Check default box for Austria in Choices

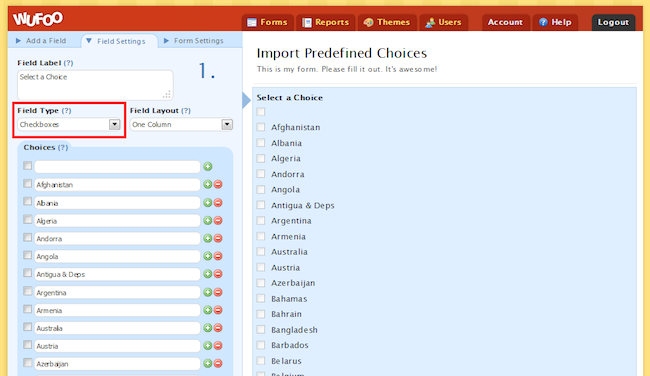(x=27, y=344)
